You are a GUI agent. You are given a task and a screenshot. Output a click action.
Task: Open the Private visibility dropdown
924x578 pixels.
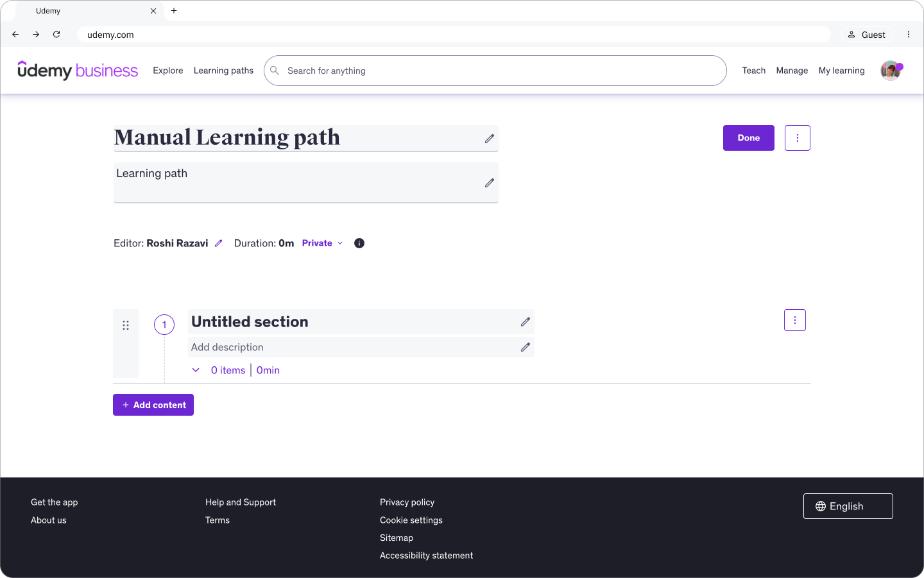point(323,243)
